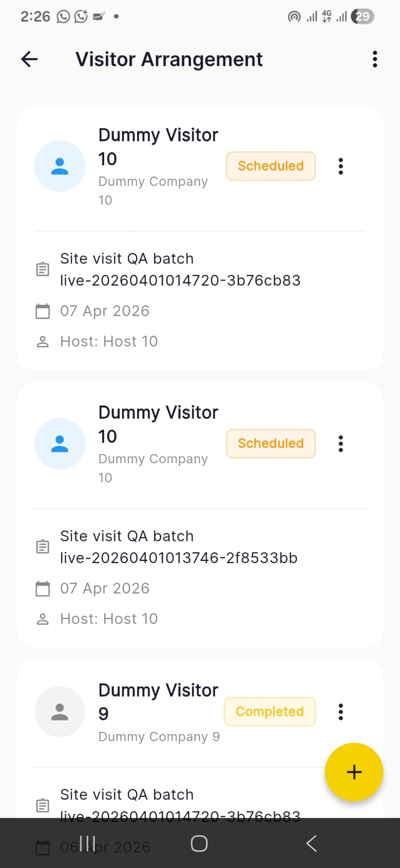Open options menu for first Dummy Visitor 10
The image size is (400, 868).
point(340,166)
